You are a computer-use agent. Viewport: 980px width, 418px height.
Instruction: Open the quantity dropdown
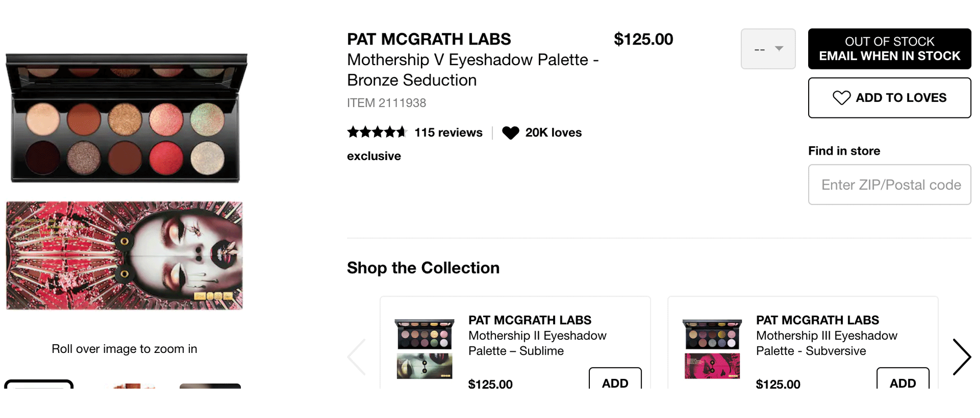point(768,49)
